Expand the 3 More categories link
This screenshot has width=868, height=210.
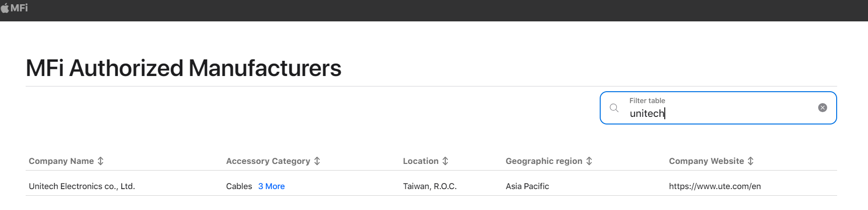pyautogui.click(x=272, y=186)
